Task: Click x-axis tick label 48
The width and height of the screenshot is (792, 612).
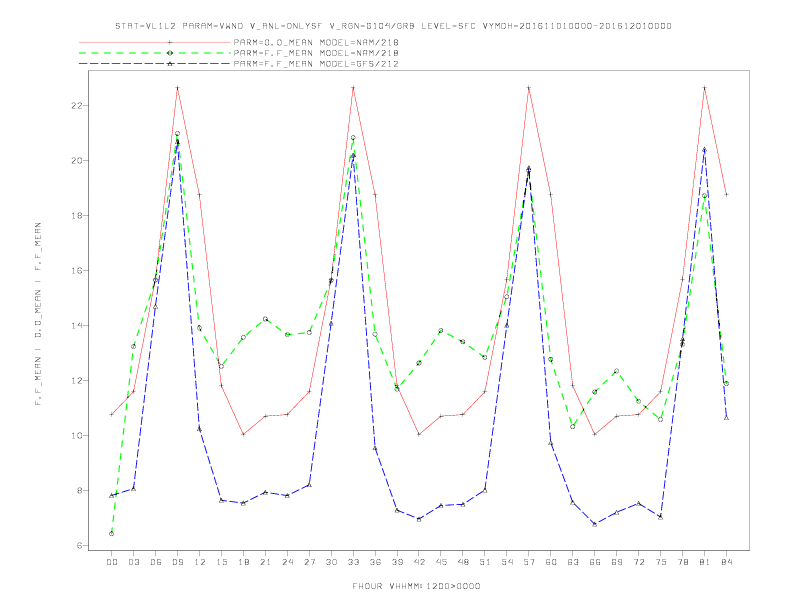Action: tap(463, 562)
